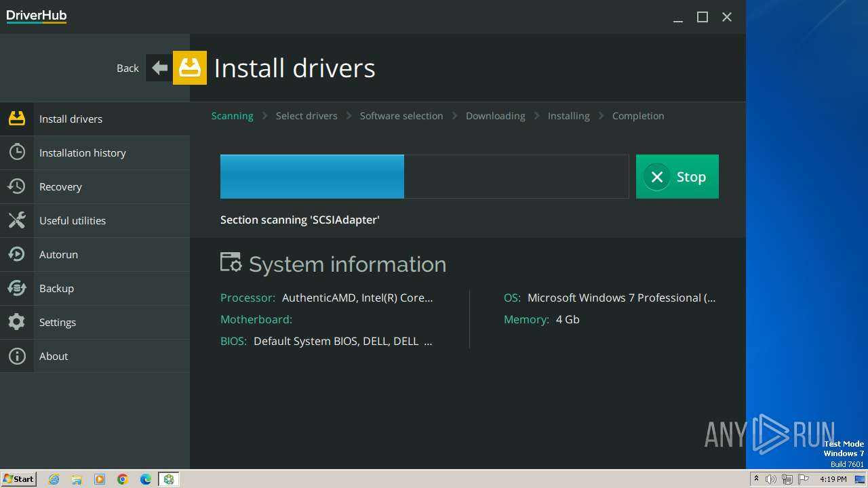
Task: Open Backup section
Action: (95, 288)
